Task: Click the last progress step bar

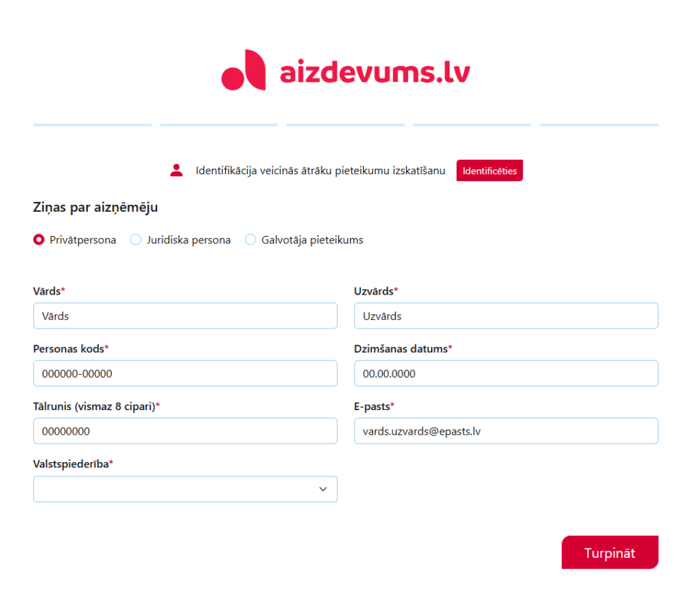Action: 598,125
